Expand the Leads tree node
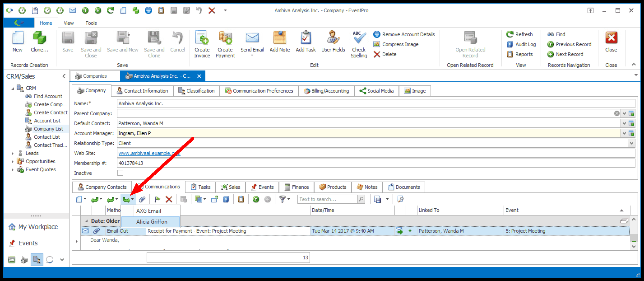The image size is (644, 281). tap(13, 153)
